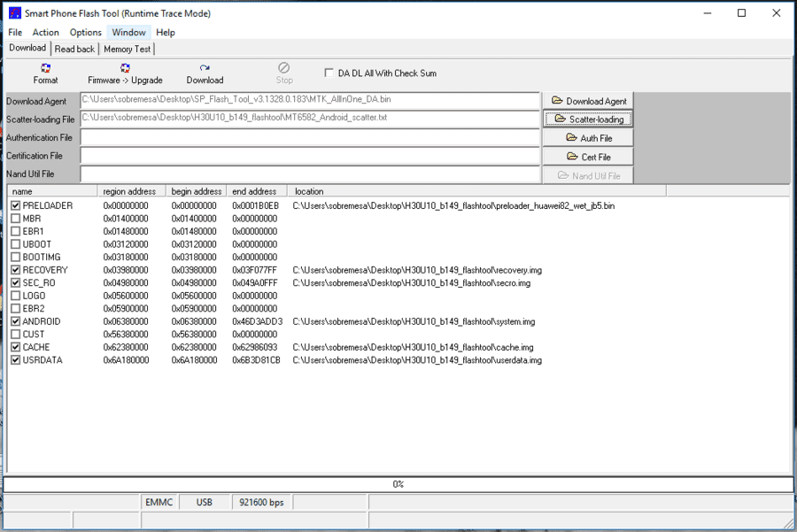Click begin address 0x03120000 of UBOOT
This screenshot has width=797, height=532.
(194, 244)
